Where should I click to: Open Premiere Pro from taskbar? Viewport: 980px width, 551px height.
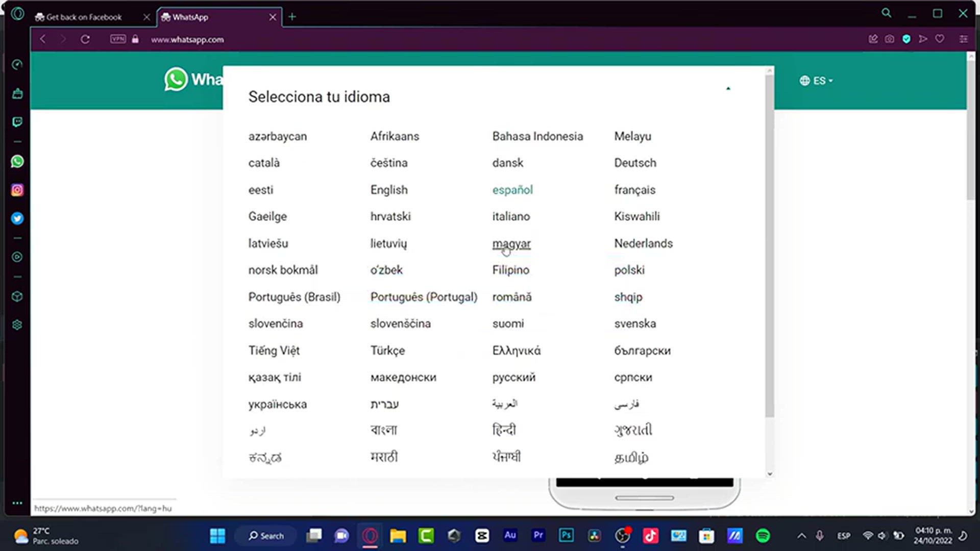click(x=538, y=536)
